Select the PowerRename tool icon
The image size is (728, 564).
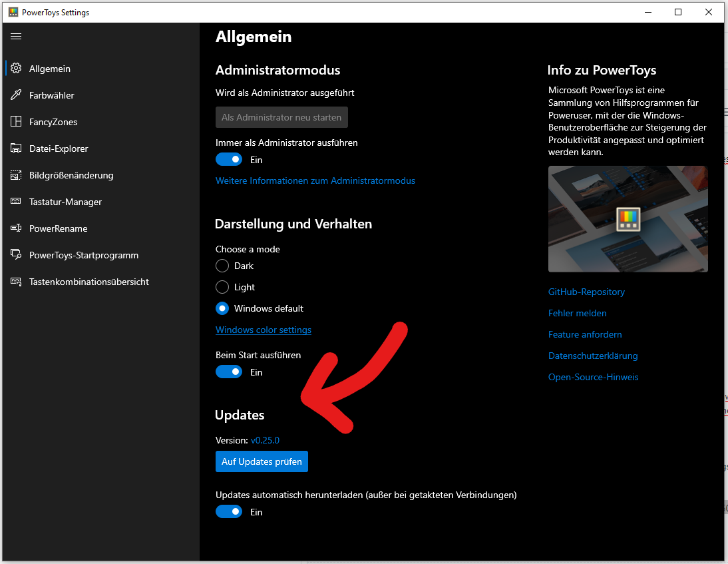(15, 228)
